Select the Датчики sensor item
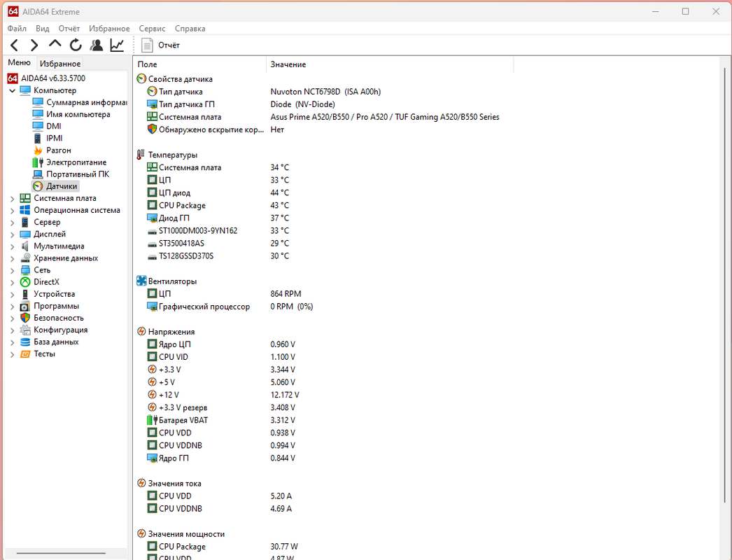Viewport: 732px width, 560px height. [x=55, y=186]
